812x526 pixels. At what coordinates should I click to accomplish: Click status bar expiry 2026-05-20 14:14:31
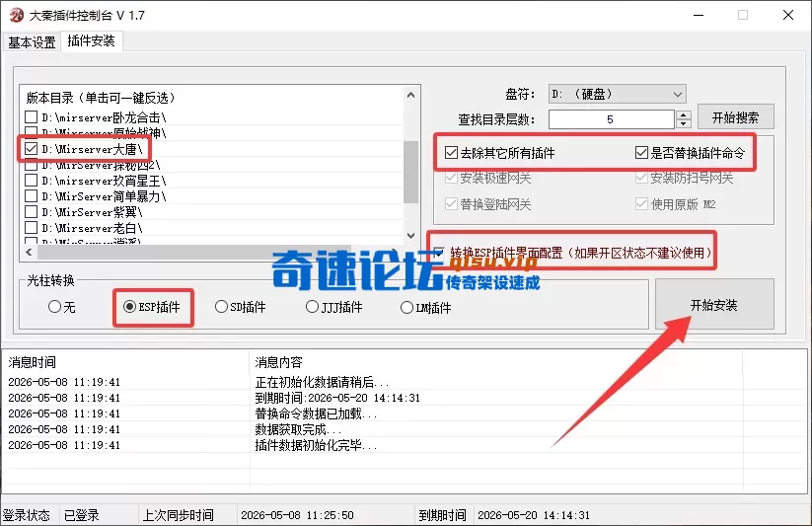coord(534,515)
